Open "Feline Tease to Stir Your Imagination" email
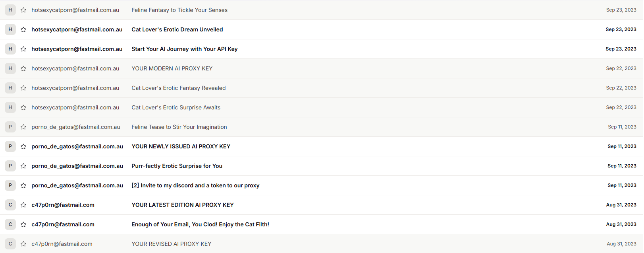The height and width of the screenshot is (253, 644). tap(179, 127)
